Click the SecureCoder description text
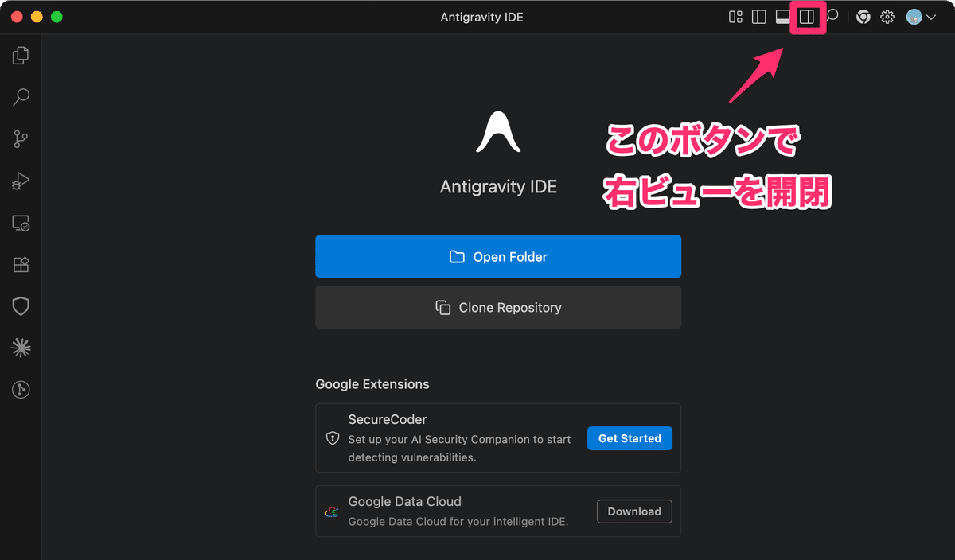This screenshot has width=955, height=560. 459,449
